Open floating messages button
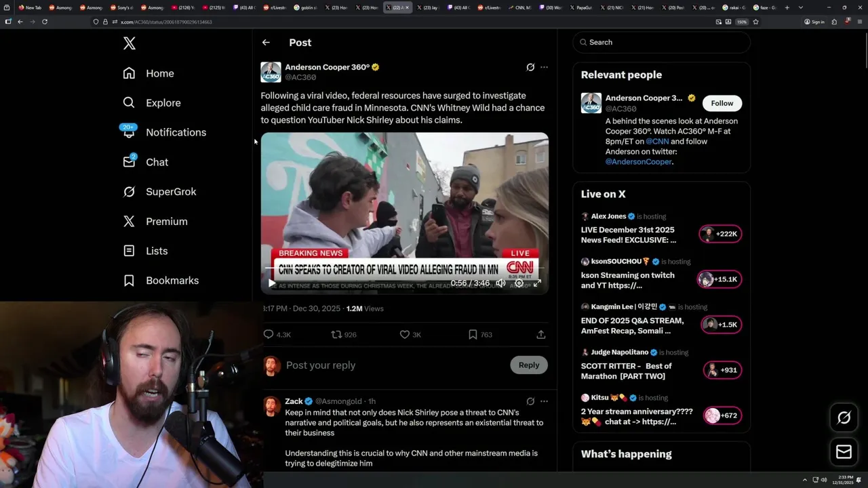Image resolution: width=868 pixels, height=488 pixels. 844,452
